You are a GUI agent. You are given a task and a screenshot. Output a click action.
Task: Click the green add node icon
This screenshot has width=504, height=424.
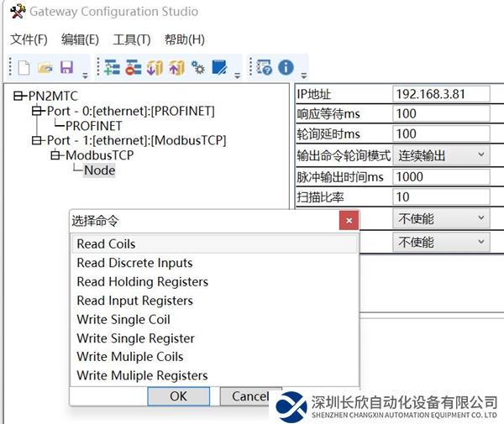[112, 67]
